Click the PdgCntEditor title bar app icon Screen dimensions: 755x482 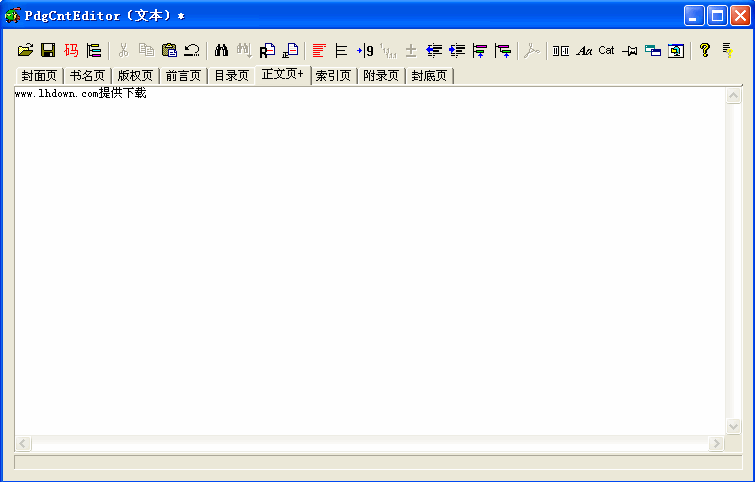[13, 15]
